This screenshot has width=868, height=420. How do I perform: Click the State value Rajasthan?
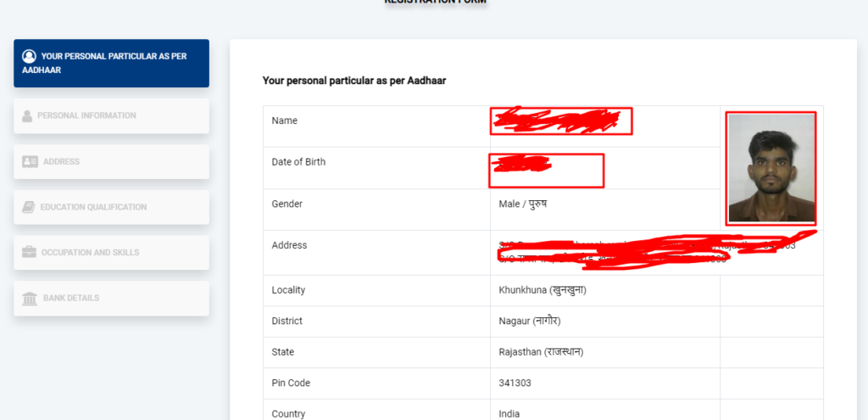541,352
